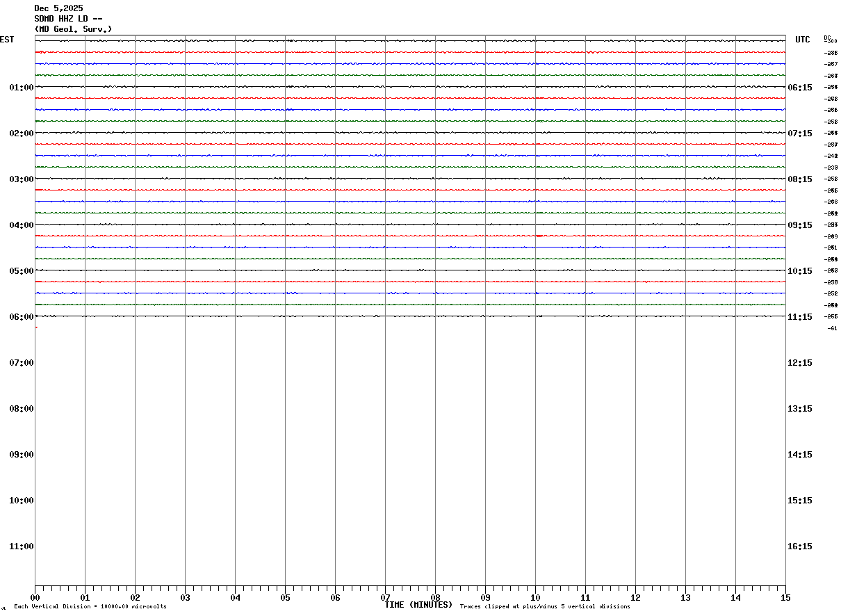The image size is (841, 616).
Task: Select the '04:00' EST hour label
Action: click(x=22, y=225)
